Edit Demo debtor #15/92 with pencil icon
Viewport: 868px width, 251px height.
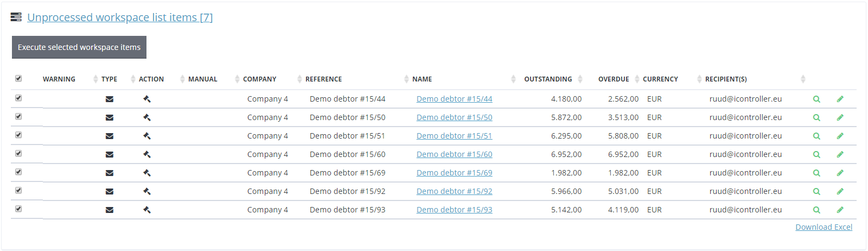(840, 191)
